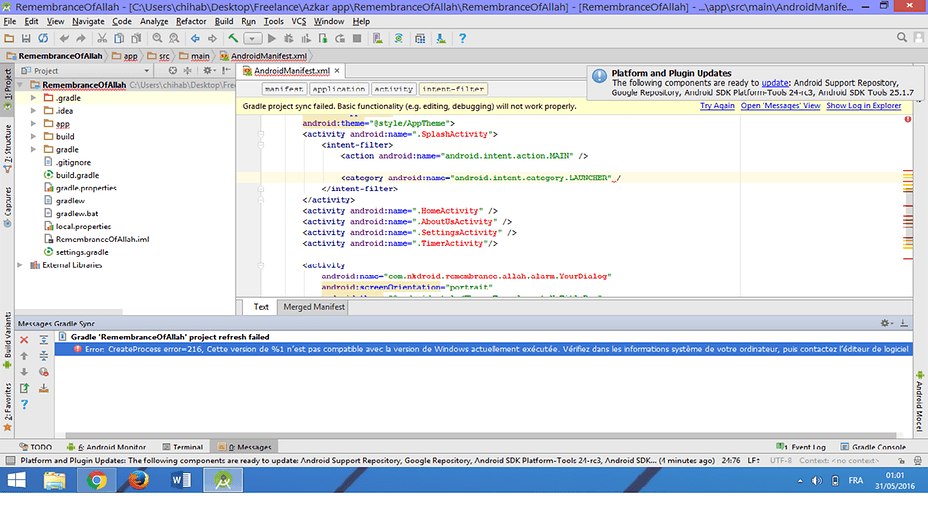Click the Debug bug icon
Image resolution: width=928 pixels, height=521 pixels.
coord(289,38)
